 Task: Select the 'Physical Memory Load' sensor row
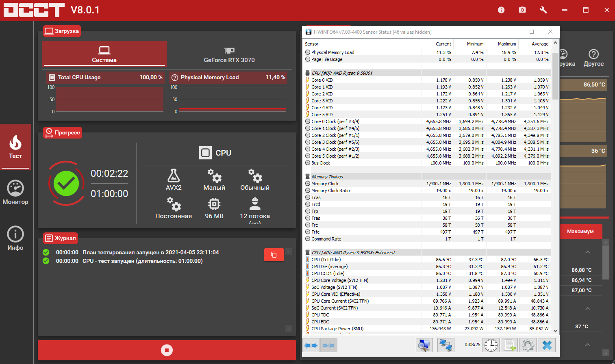(427, 52)
